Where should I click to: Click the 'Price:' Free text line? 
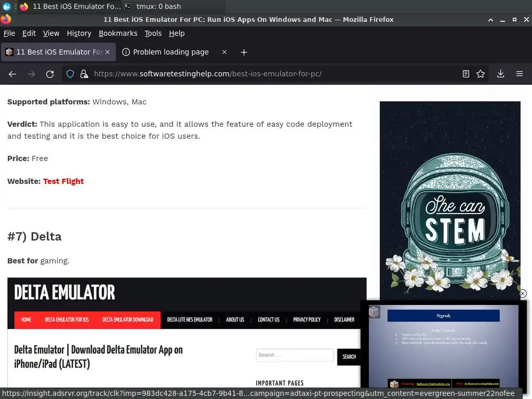point(28,158)
